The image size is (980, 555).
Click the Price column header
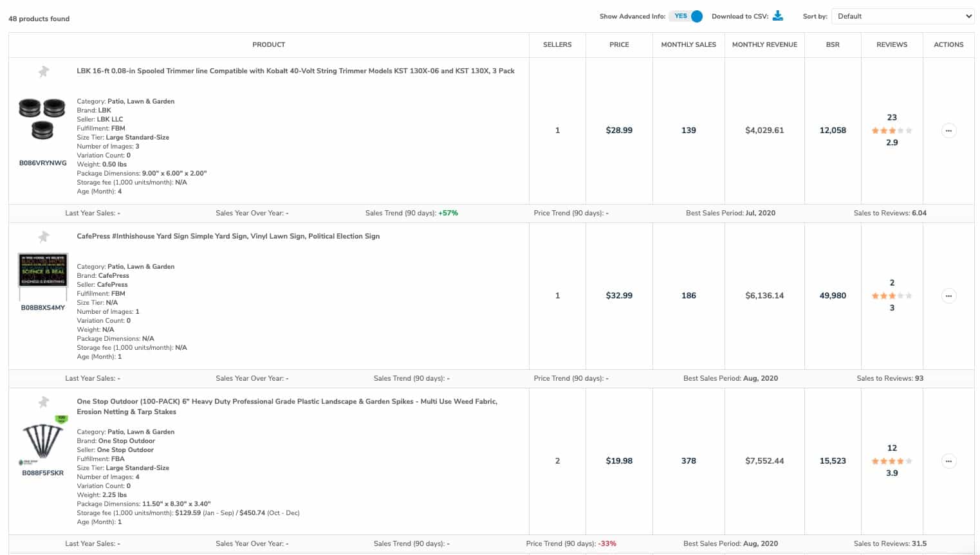(619, 45)
